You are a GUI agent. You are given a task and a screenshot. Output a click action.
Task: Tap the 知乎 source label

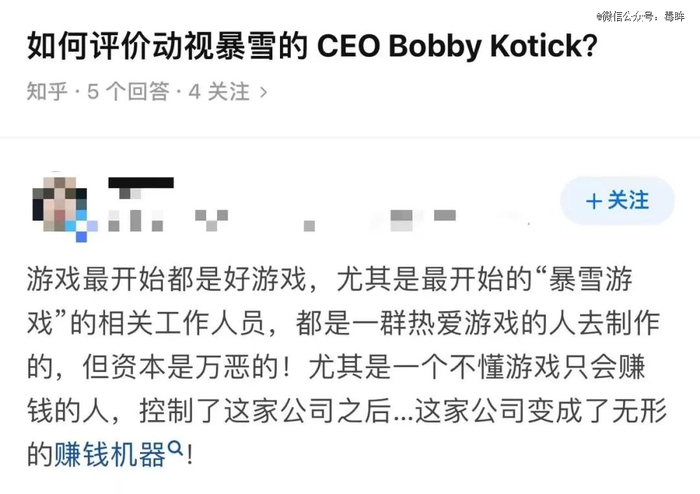[46, 92]
